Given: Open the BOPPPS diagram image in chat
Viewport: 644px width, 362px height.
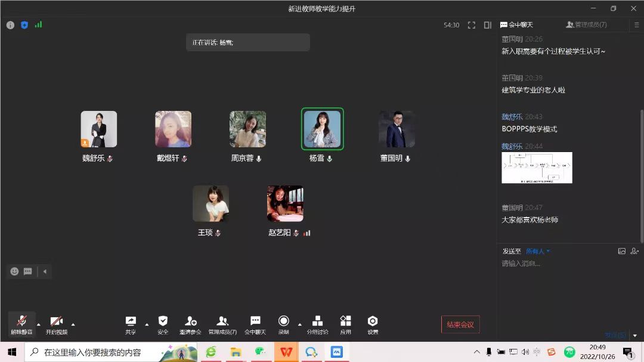Looking at the screenshot, I should tap(537, 168).
